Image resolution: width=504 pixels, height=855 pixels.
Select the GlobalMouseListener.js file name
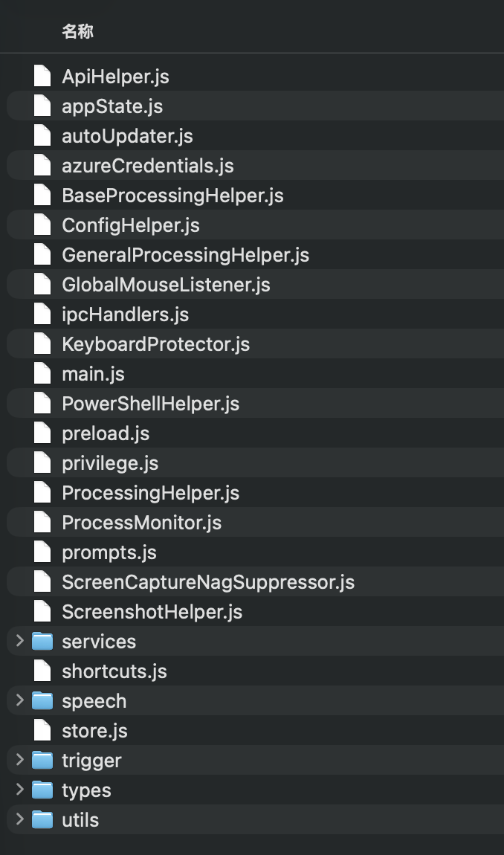pyautogui.click(x=166, y=285)
